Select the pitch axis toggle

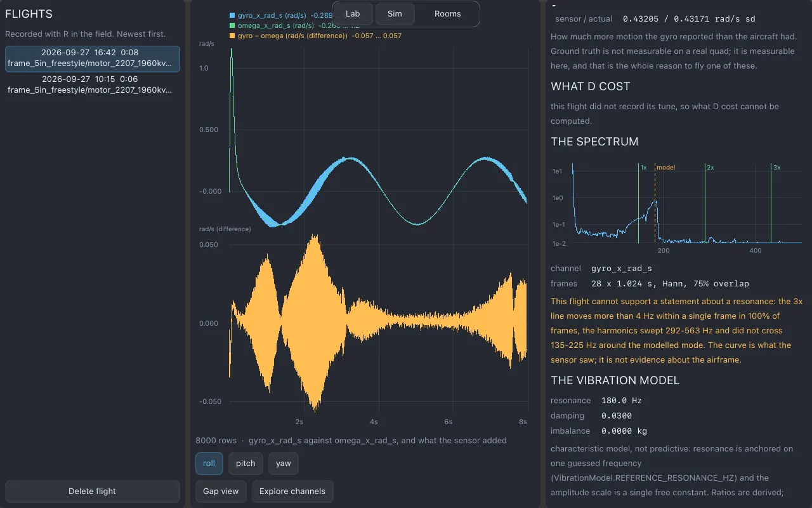click(246, 464)
